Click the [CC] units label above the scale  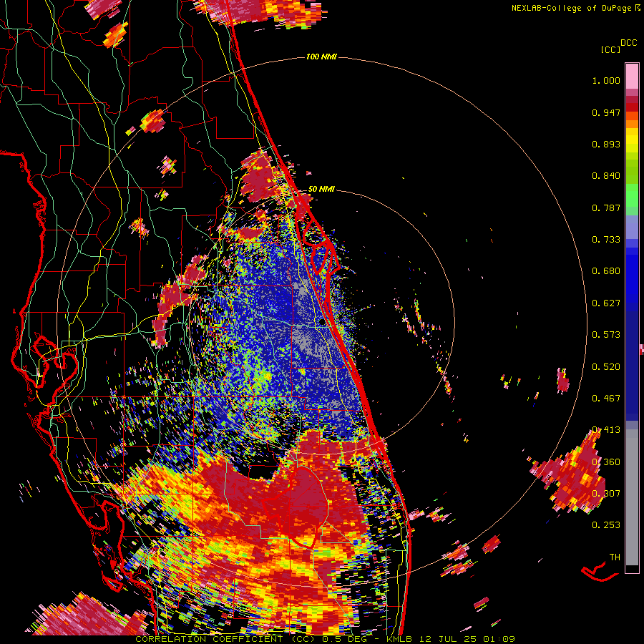610,49
